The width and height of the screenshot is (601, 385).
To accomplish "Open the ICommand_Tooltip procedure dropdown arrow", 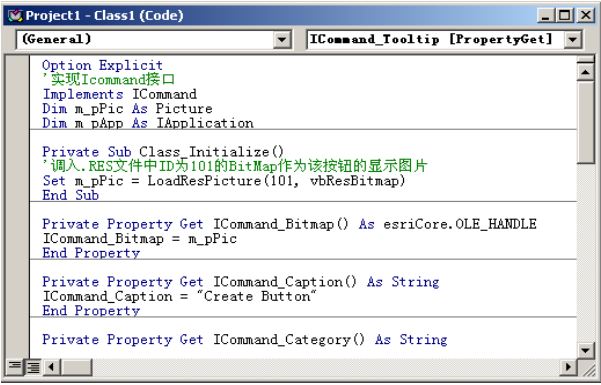I will coord(572,39).
